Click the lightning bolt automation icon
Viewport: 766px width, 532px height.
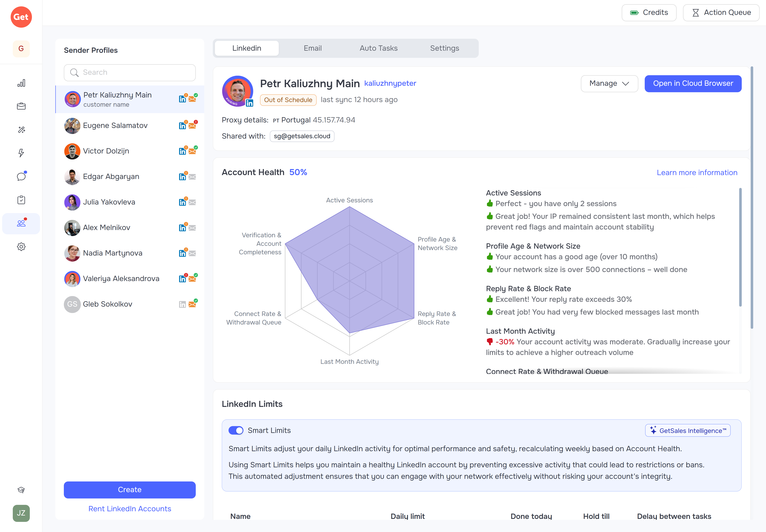pyautogui.click(x=21, y=153)
